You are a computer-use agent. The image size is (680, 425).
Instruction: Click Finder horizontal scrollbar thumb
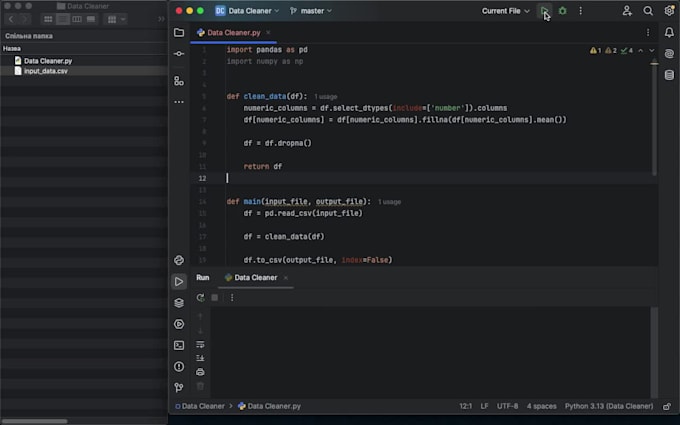click(34, 421)
